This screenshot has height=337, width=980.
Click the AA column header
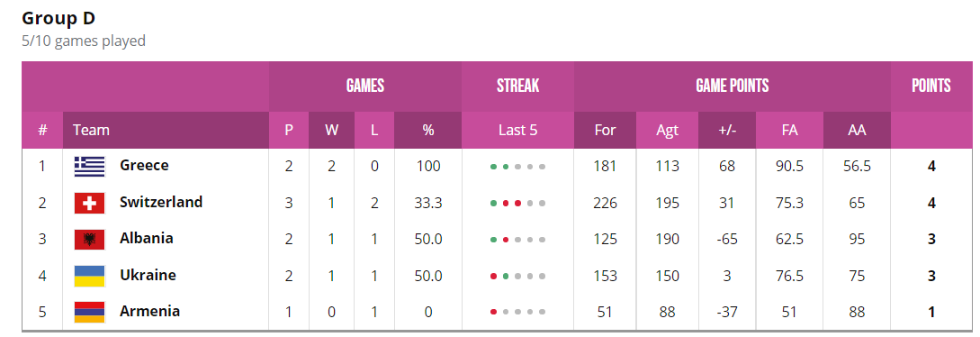[857, 130]
